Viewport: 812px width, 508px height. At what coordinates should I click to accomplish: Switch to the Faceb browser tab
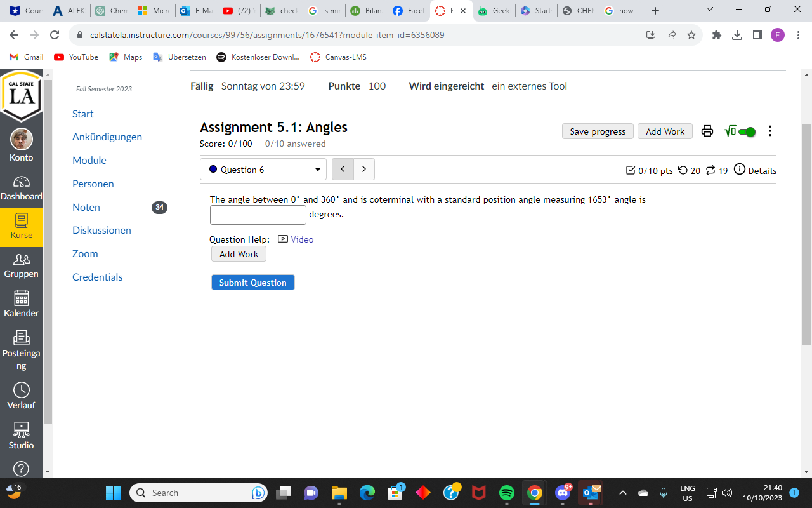[409, 11]
